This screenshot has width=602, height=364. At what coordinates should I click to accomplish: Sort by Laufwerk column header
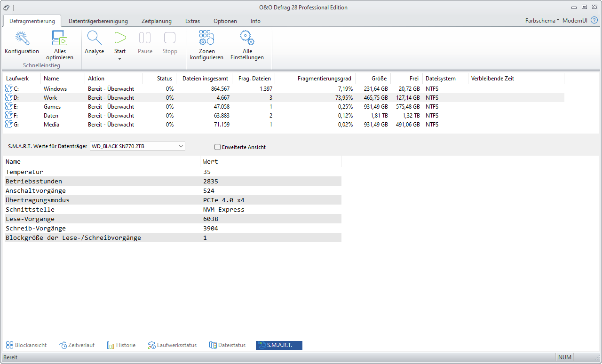click(22, 79)
